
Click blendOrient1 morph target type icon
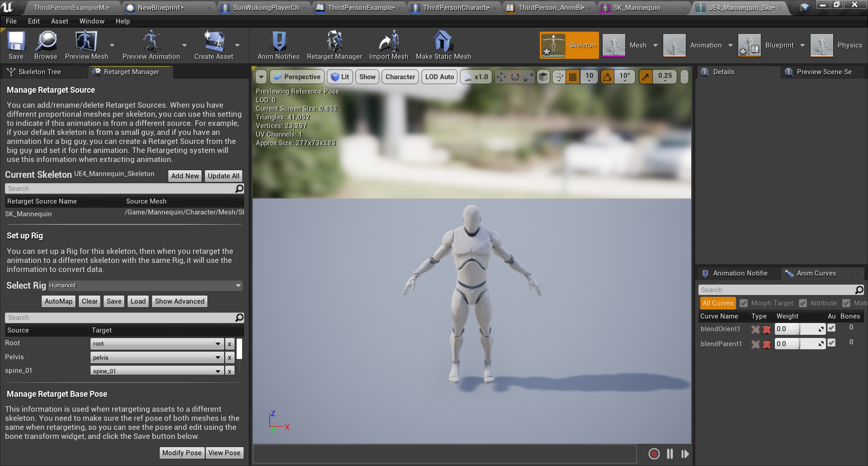tap(755, 329)
